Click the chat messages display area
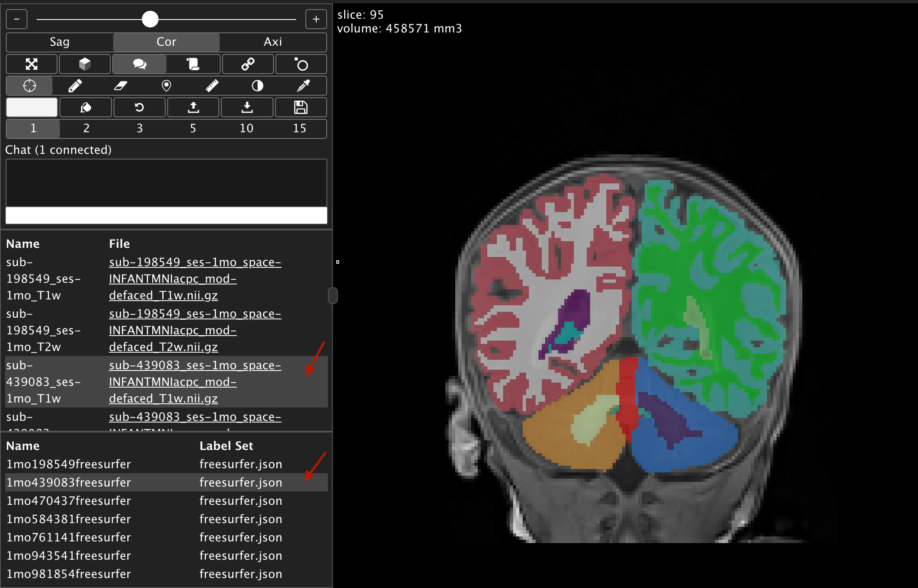 click(166, 183)
